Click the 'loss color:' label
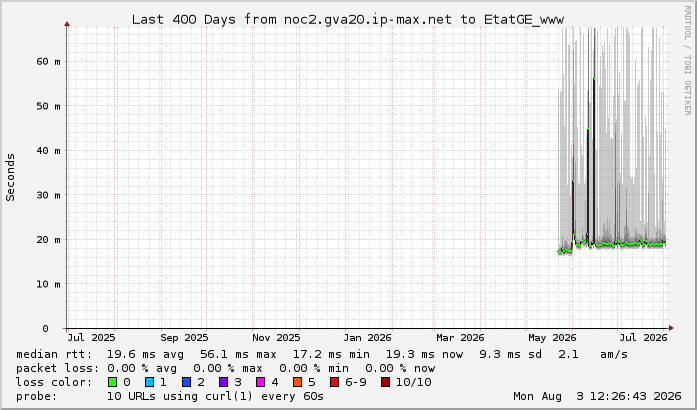Screen dimensions: 697x410 (54, 382)
